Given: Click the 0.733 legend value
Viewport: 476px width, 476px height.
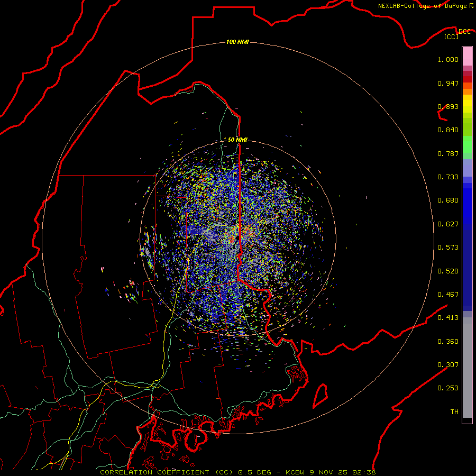Looking at the screenshot, I should coord(448,177).
